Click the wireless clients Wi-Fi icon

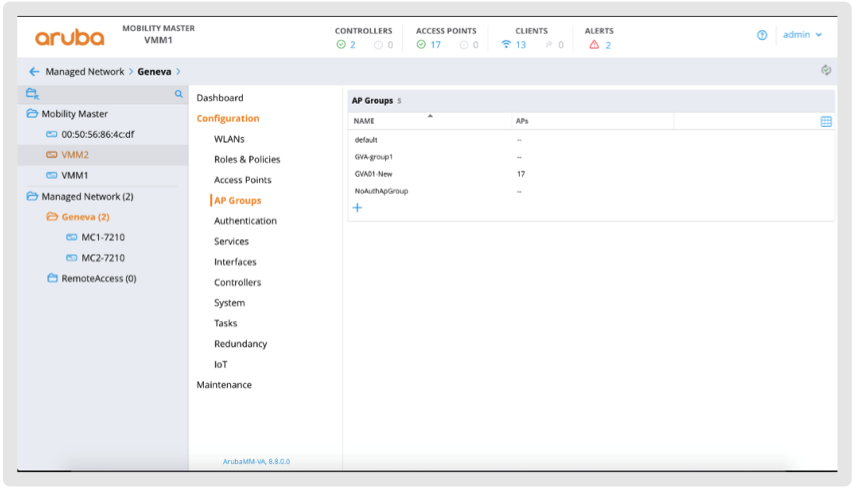point(506,45)
